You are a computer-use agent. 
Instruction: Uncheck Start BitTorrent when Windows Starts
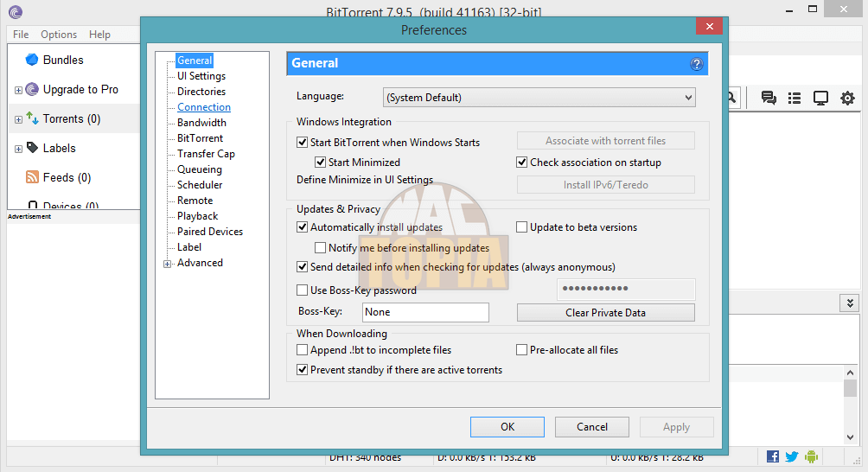(303, 143)
